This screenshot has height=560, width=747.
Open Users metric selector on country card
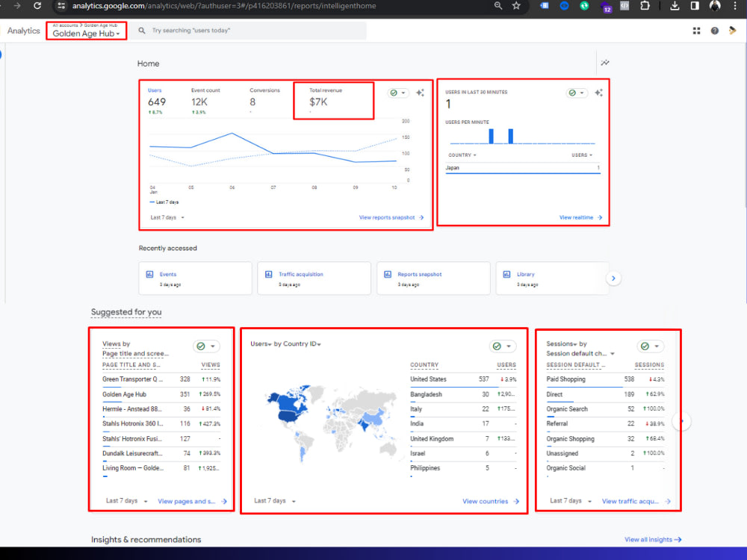pos(261,343)
